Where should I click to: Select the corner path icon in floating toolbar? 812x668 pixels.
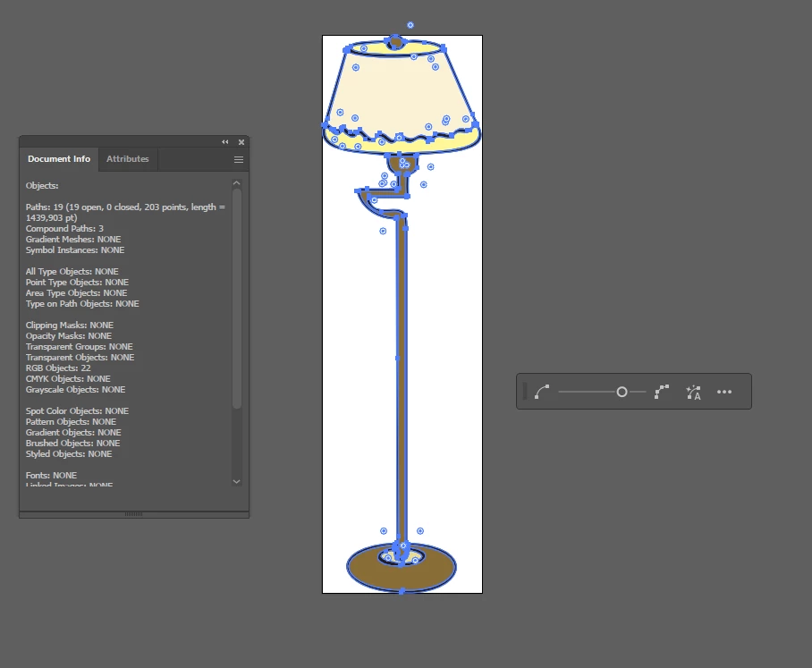662,392
